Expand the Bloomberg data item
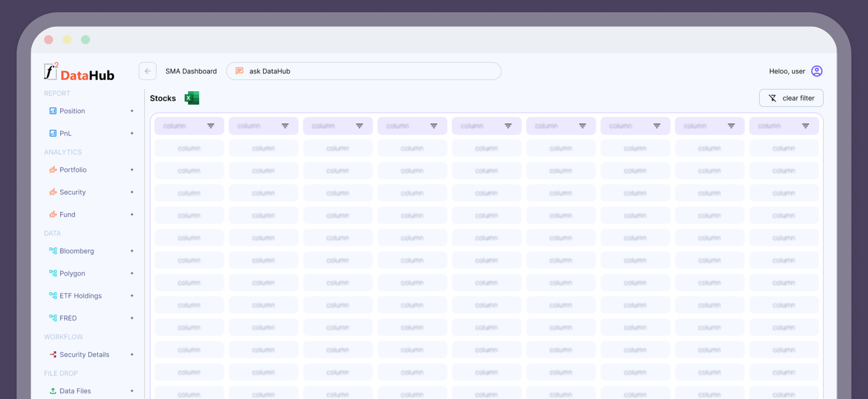The height and width of the screenshot is (399, 868). 132,251
